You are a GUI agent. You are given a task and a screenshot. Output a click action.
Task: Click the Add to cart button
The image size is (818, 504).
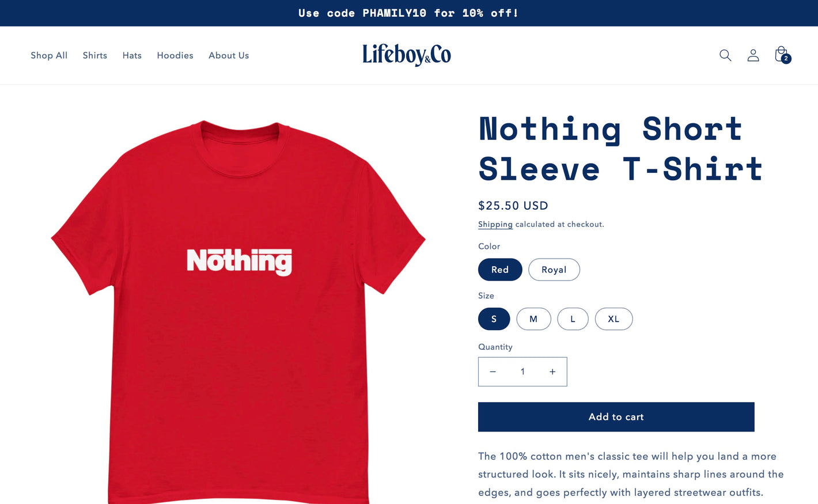tap(616, 417)
